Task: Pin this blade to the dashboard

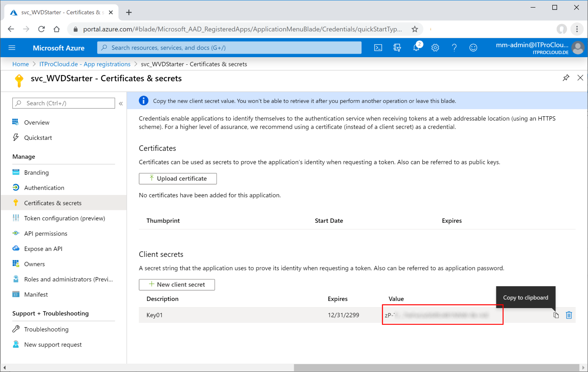Action: click(x=566, y=78)
